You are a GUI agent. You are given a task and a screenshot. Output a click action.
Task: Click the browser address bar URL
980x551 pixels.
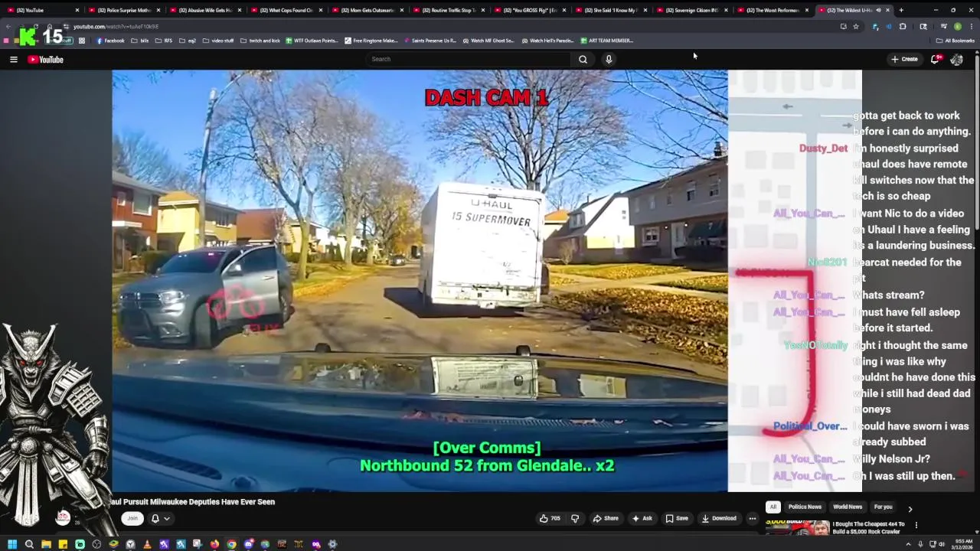click(116, 26)
